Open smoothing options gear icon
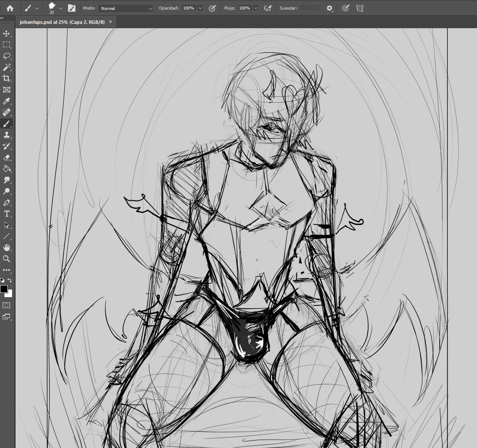The image size is (477, 448). tap(329, 8)
